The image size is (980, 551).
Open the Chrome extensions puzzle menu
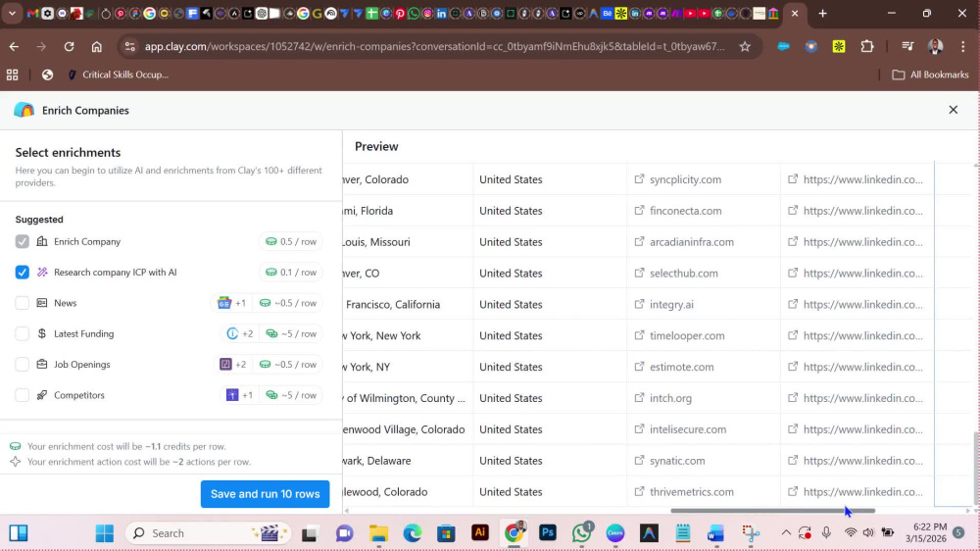tap(867, 46)
